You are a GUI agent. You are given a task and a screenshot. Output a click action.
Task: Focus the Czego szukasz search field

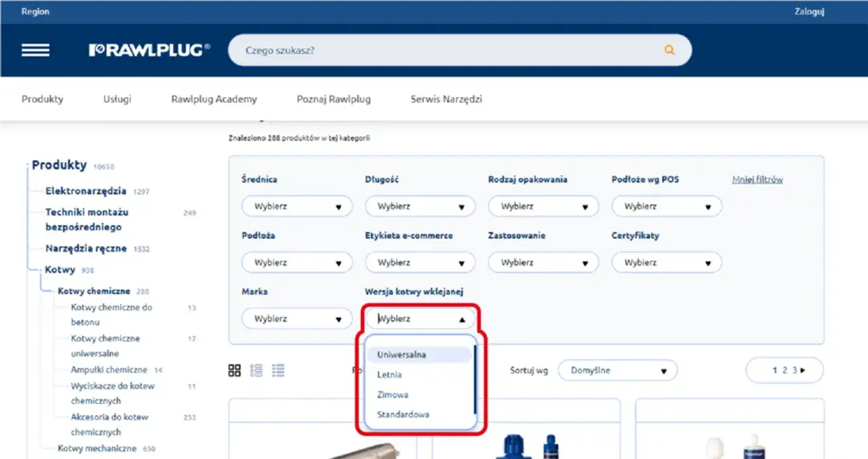tap(448, 50)
